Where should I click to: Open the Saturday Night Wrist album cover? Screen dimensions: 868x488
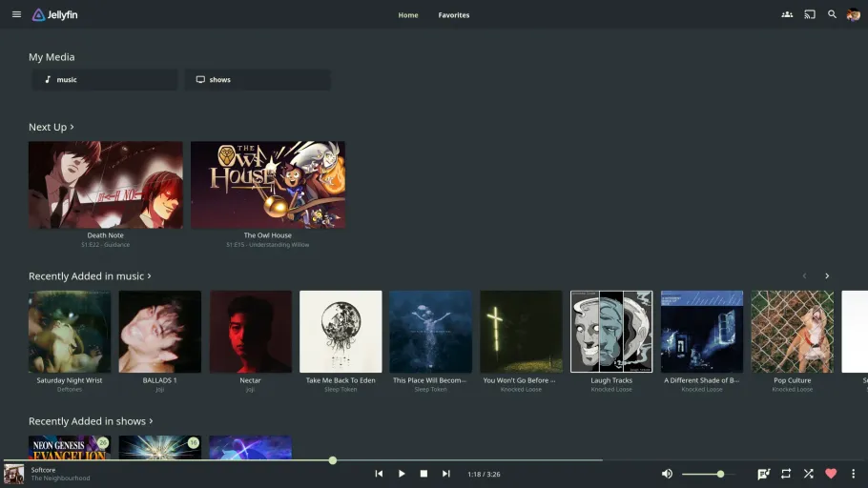click(70, 332)
